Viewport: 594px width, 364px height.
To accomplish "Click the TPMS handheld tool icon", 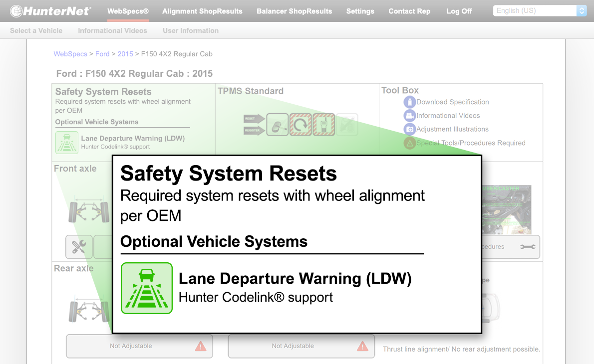I will pos(324,124).
